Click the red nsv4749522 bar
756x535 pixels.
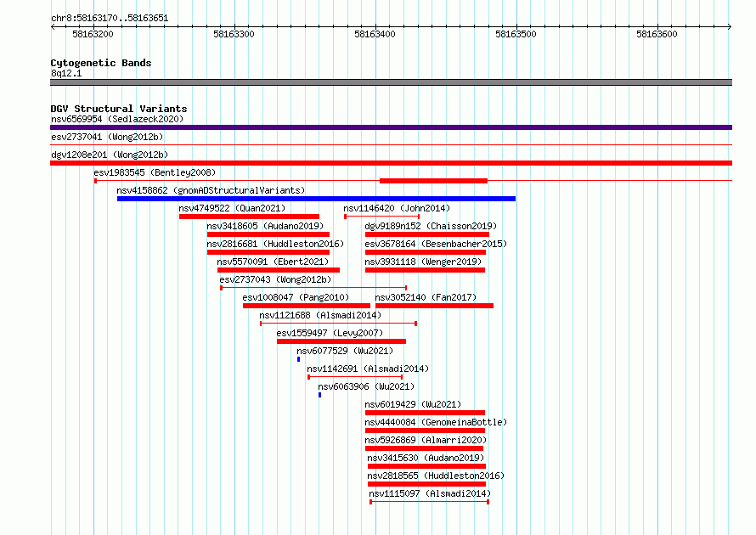(x=249, y=217)
